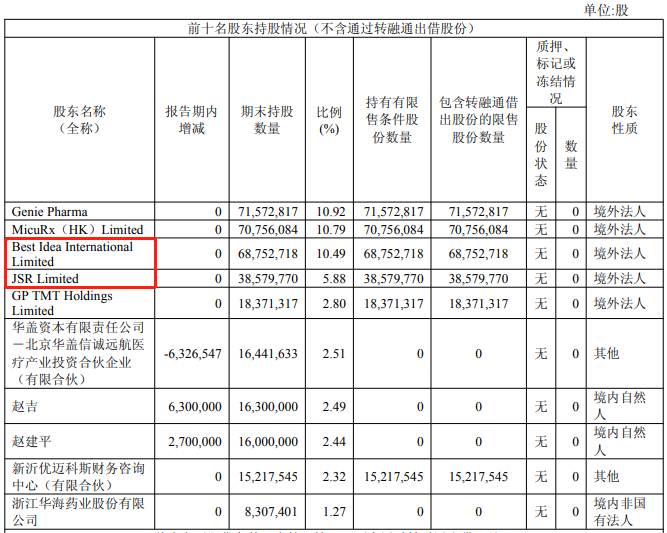Image resolution: width=667 pixels, height=533 pixels.
Task: Click the Genie Pharma shareholder name cell
Action: (x=50, y=212)
